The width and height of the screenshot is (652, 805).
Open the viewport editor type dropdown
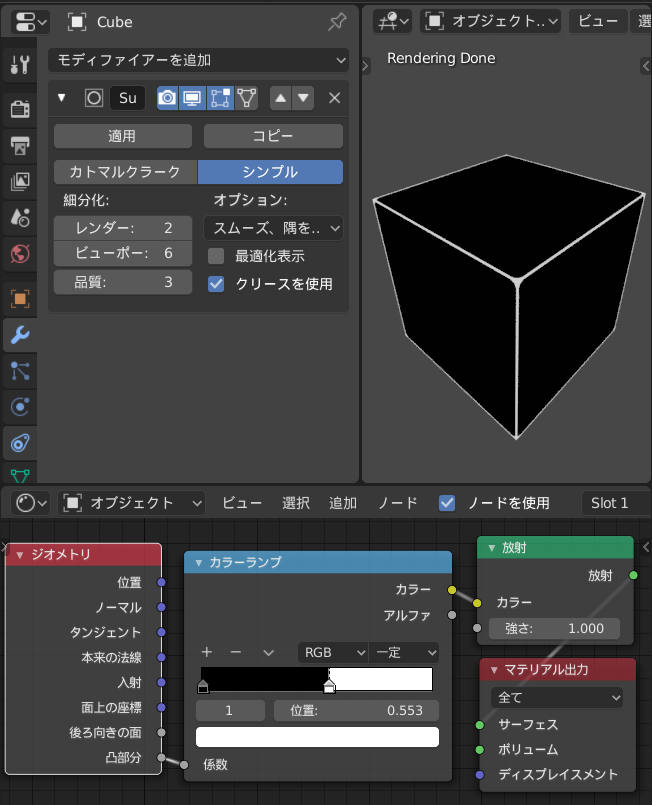click(392, 22)
